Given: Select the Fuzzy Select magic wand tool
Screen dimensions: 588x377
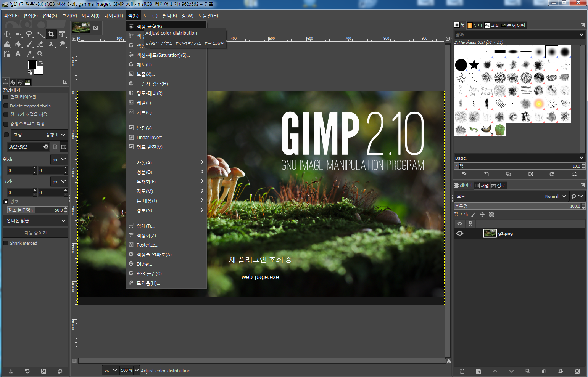Looking at the screenshot, I should (40, 34).
